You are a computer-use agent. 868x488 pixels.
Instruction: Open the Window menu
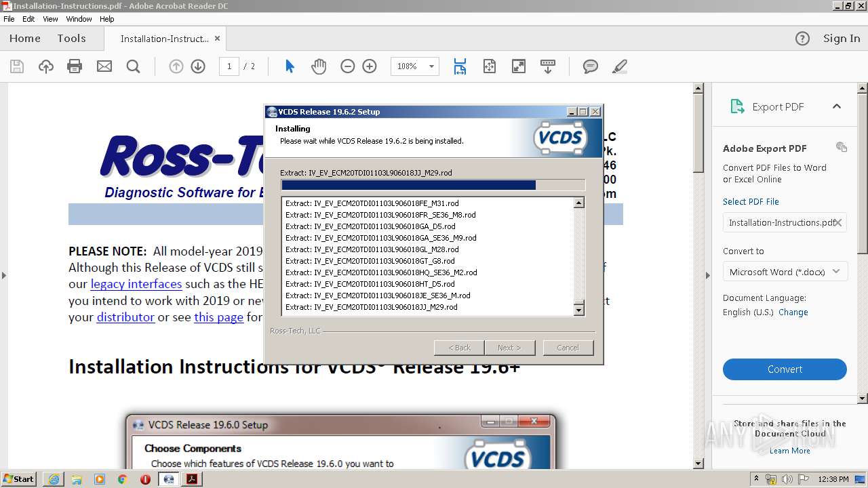click(x=79, y=19)
